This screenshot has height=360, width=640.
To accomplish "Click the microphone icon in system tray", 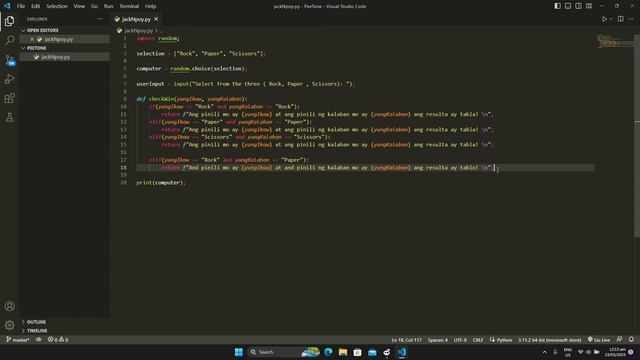I will click(555, 352).
